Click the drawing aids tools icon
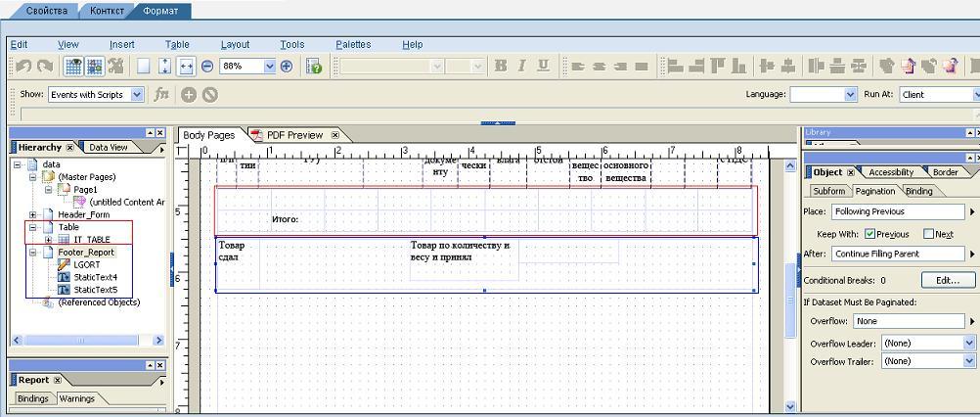 pos(115,66)
